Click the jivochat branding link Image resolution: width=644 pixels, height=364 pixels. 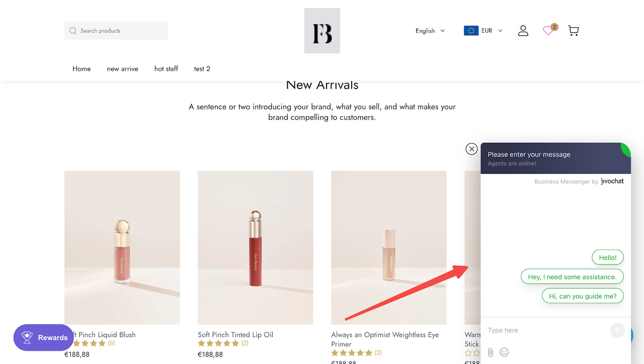click(x=612, y=181)
